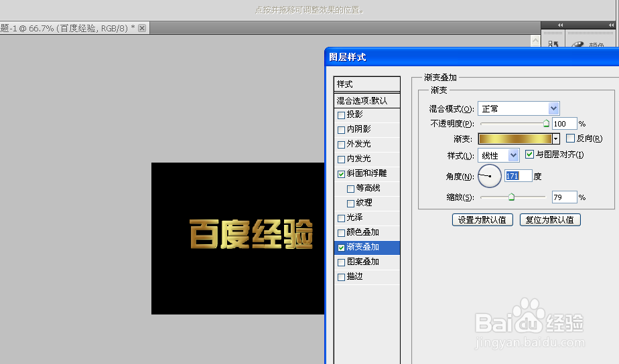This screenshot has width=619, height=364.
Task: Click the canvas scrollbar up arrow
Action: tap(535, 40)
